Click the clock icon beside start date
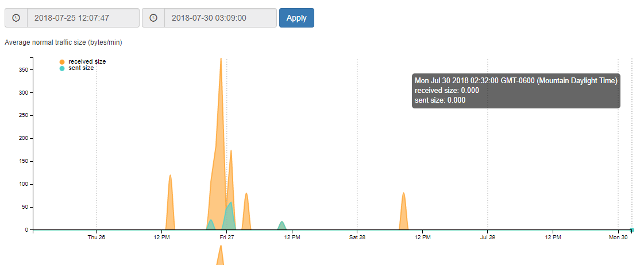 coord(16,18)
